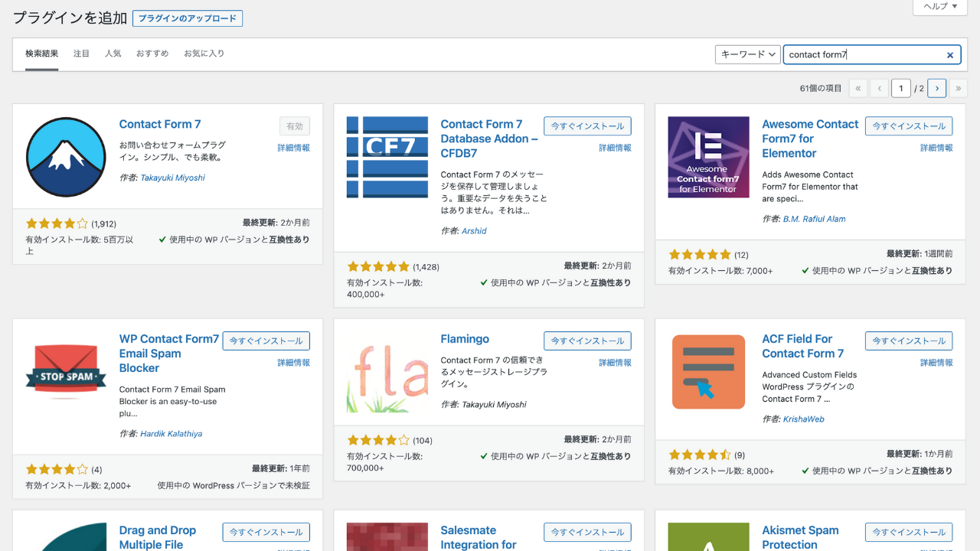Install WP Contact Form7 Email Spam Blocker
The width and height of the screenshot is (980, 551).
click(x=266, y=341)
